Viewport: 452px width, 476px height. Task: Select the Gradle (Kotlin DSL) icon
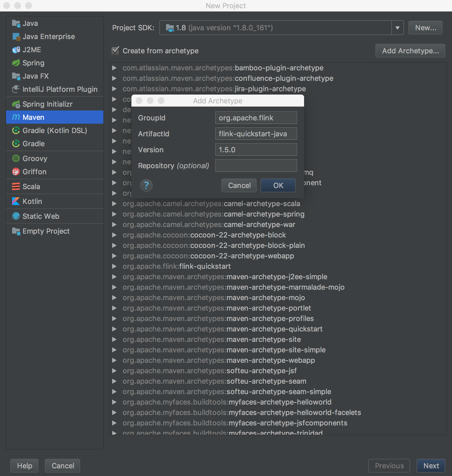16,131
